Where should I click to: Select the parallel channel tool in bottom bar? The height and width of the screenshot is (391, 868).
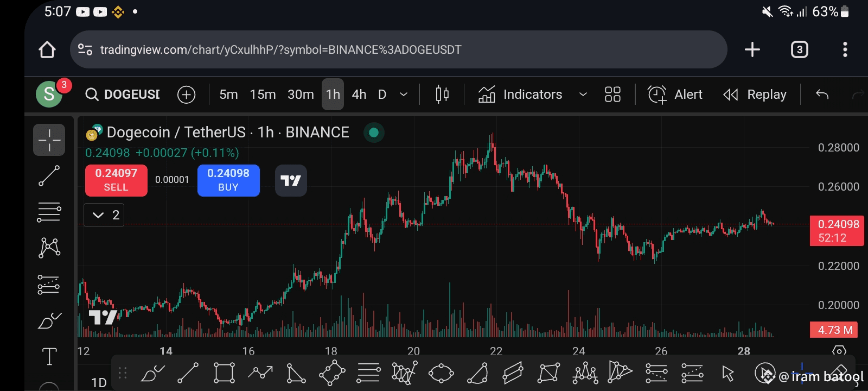click(x=513, y=373)
